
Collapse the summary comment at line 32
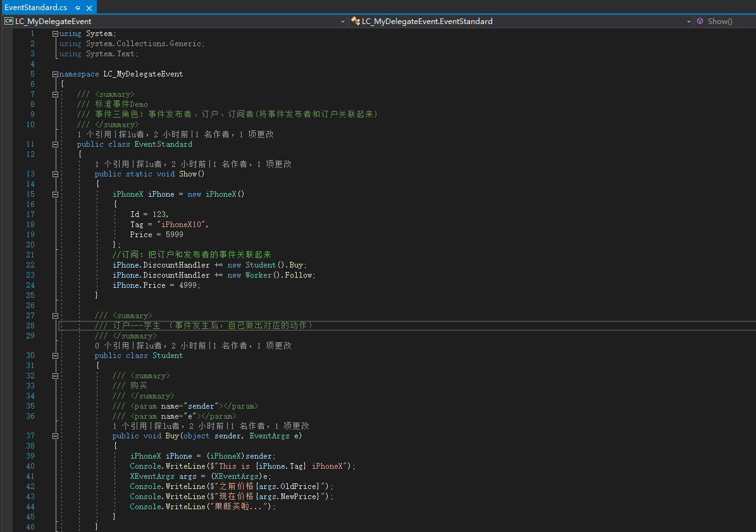click(x=55, y=376)
